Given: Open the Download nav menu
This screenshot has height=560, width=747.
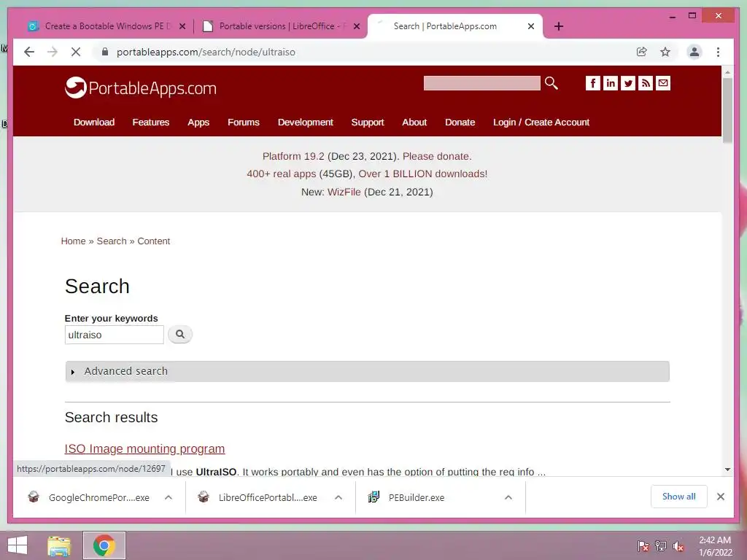Looking at the screenshot, I should point(94,122).
